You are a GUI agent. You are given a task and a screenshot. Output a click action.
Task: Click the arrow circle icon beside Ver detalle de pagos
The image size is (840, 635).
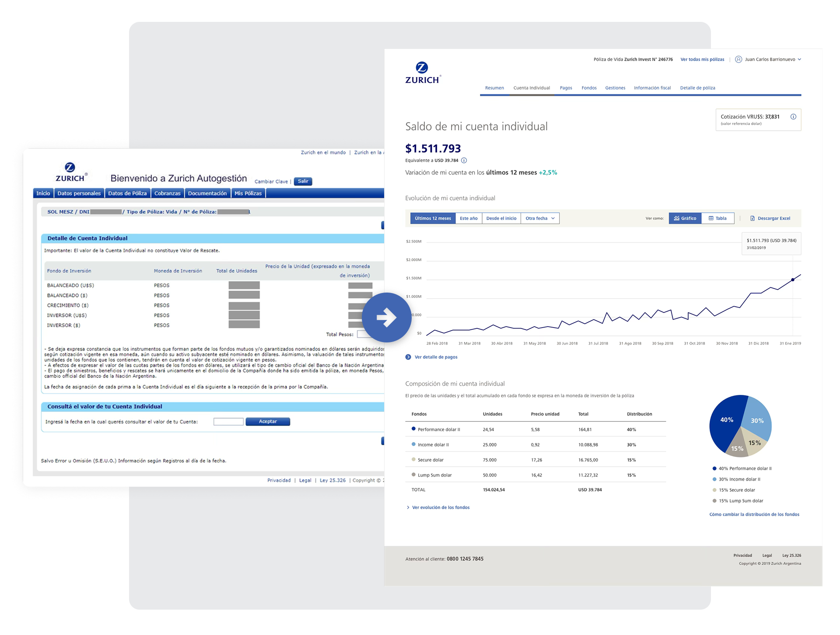[x=408, y=357]
